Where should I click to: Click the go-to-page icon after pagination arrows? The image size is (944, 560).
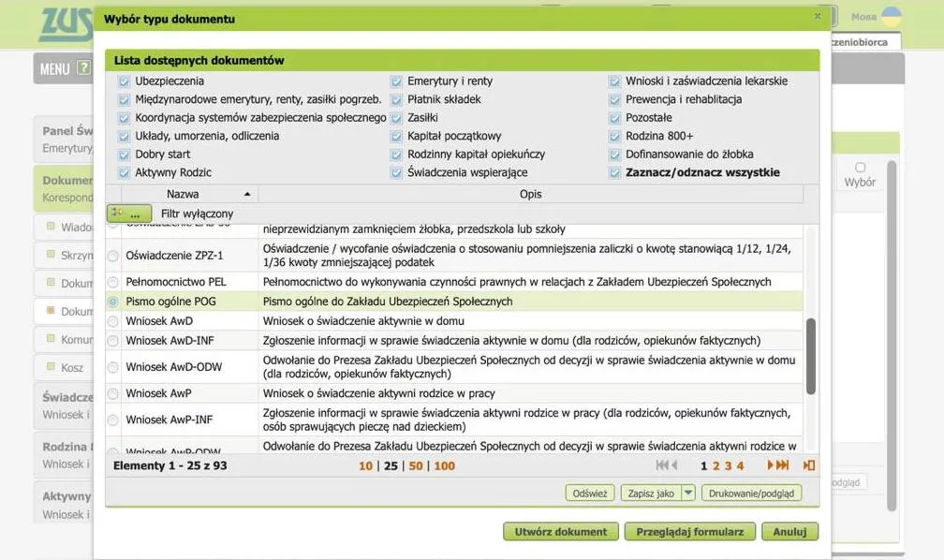809,464
